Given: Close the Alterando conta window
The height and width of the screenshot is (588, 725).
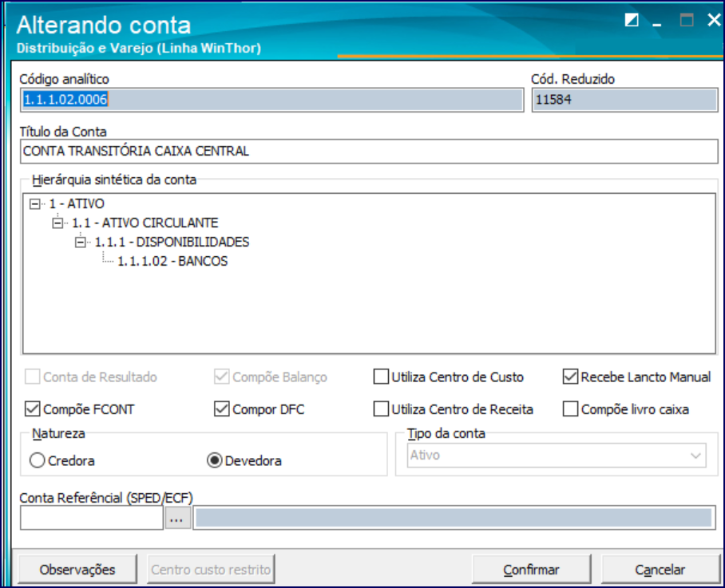Looking at the screenshot, I should coord(714,20).
